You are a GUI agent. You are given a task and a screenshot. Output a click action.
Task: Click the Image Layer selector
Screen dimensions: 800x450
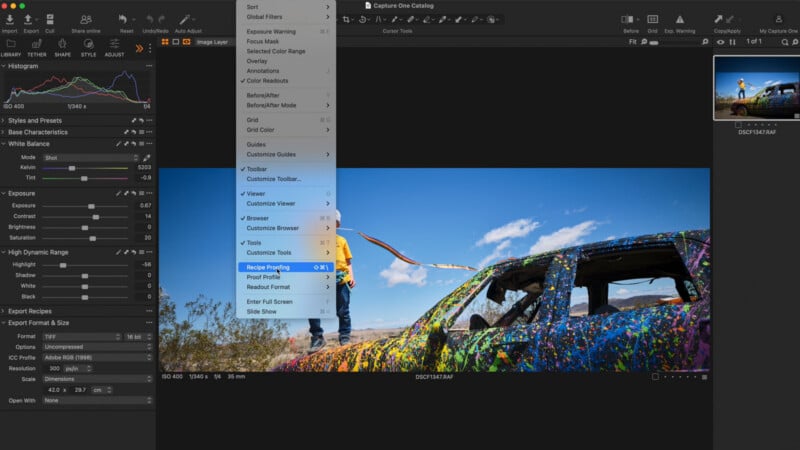click(x=212, y=42)
